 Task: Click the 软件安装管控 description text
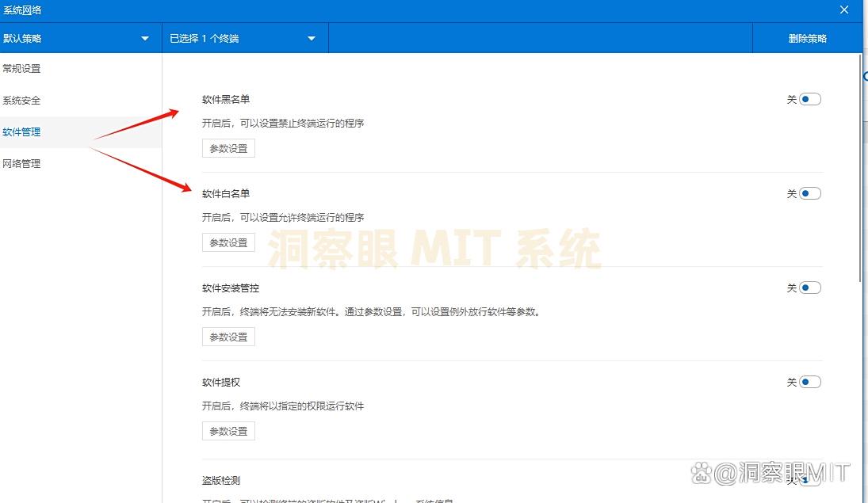(371, 312)
